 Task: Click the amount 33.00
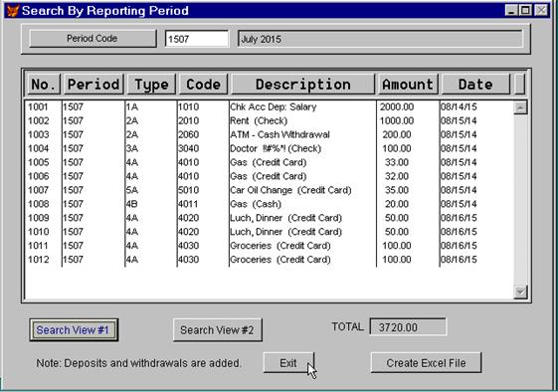(397, 162)
